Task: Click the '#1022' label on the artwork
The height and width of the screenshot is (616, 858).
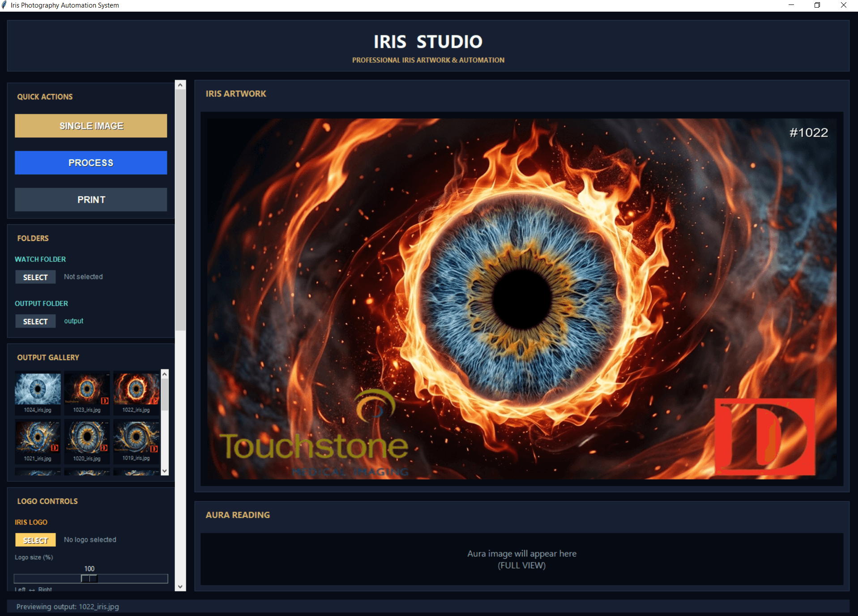Action: tap(808, 133)
